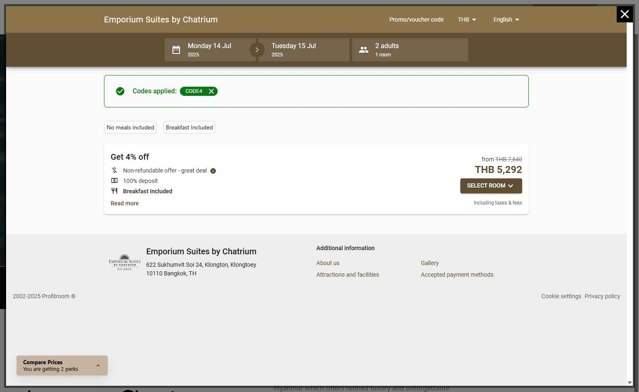The image size is (639, 392).
Task: Click the info icon next to non-refundable offer
Action: pyautogui.click(x=213, y=171)
